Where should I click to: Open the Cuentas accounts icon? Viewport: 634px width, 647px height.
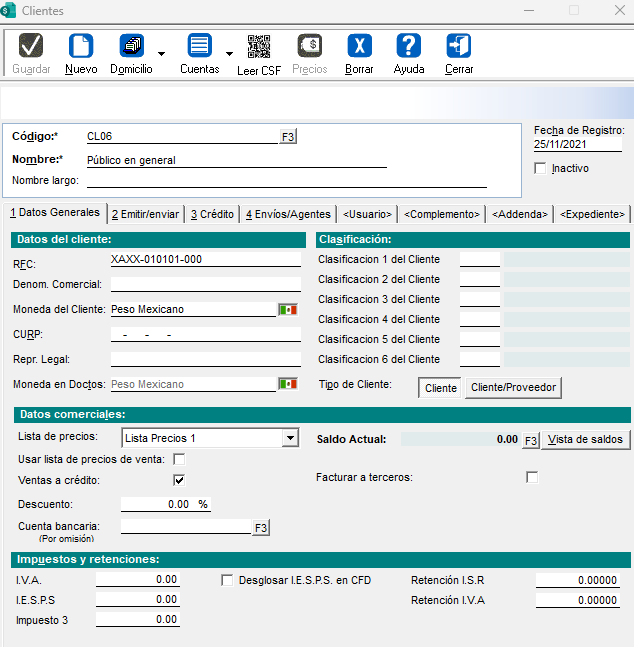tap(200, 45)
